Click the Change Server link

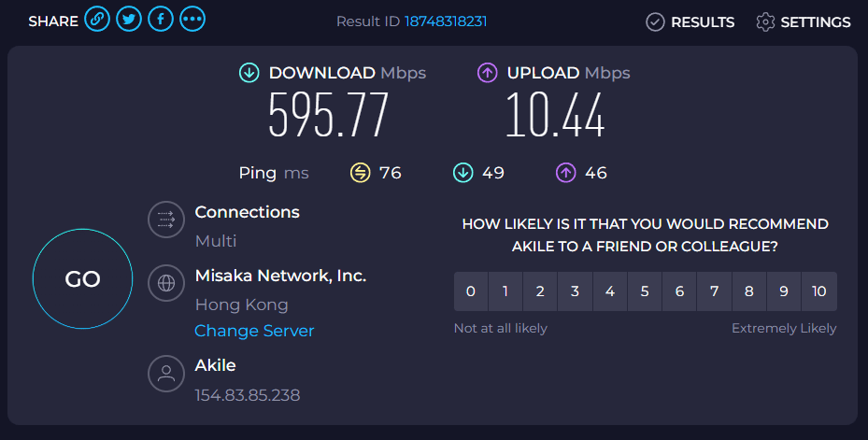click(x=254, y=331)
